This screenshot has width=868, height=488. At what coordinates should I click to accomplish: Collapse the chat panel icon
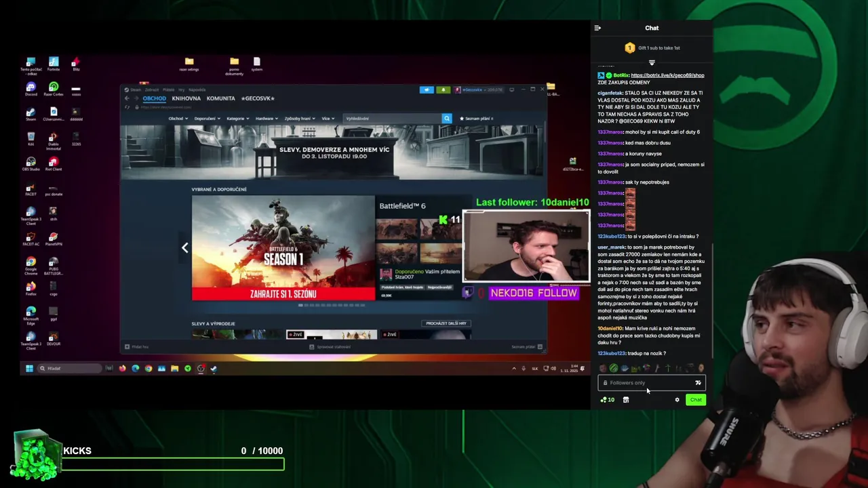click(x=597, y=28)
